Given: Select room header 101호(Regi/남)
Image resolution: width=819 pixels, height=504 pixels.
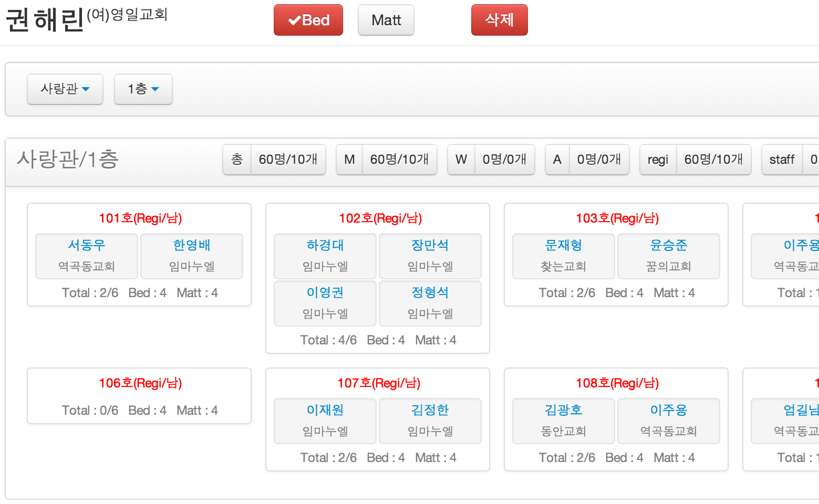Looking at the screenshot, I should 140,218.
